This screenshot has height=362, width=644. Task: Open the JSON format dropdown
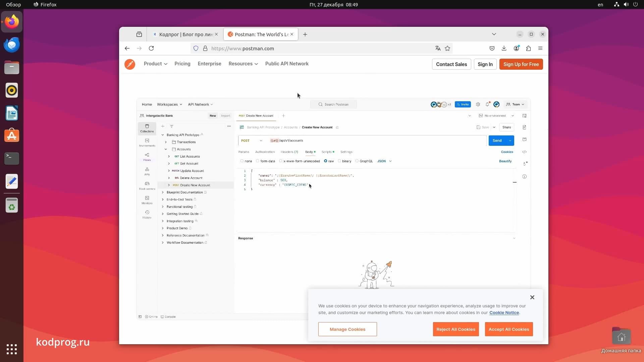384,161
